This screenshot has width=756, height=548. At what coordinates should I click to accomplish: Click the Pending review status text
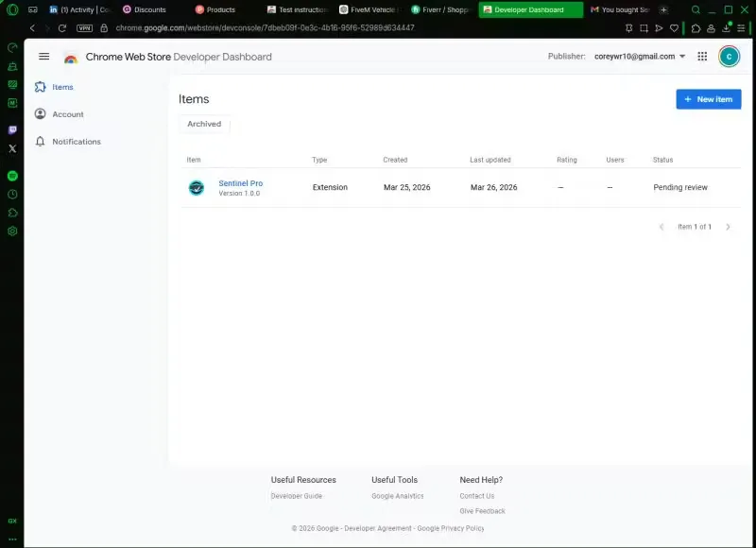click(x=680, y=187)
